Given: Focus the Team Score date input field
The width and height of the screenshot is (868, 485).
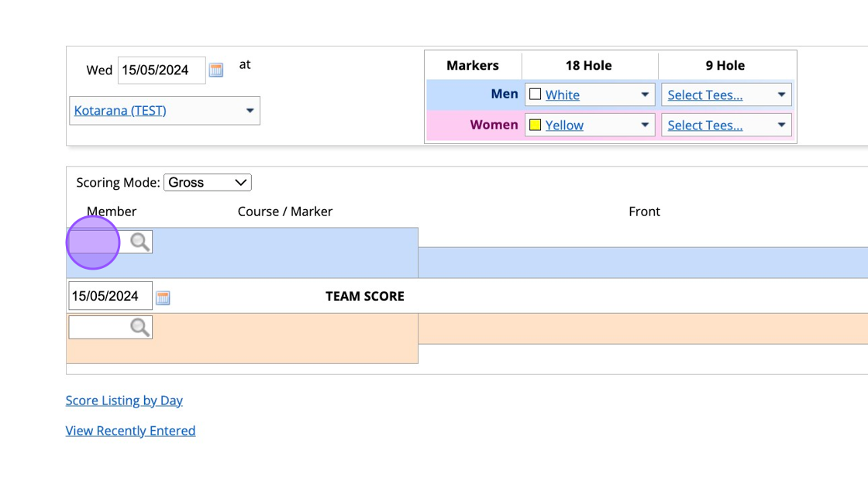Looking at the screenshot, I should coord(109,296).
